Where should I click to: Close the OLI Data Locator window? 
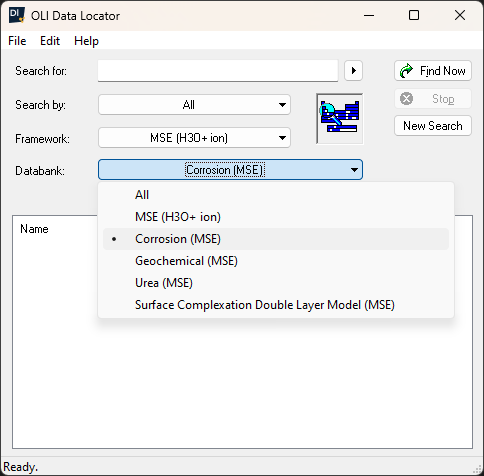[x=460, y=15]
